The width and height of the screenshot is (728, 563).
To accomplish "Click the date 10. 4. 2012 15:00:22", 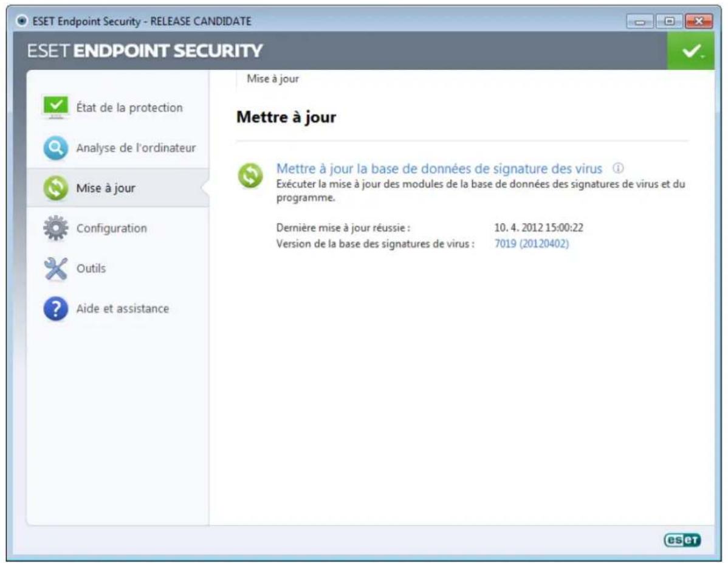I will point(538,227).
